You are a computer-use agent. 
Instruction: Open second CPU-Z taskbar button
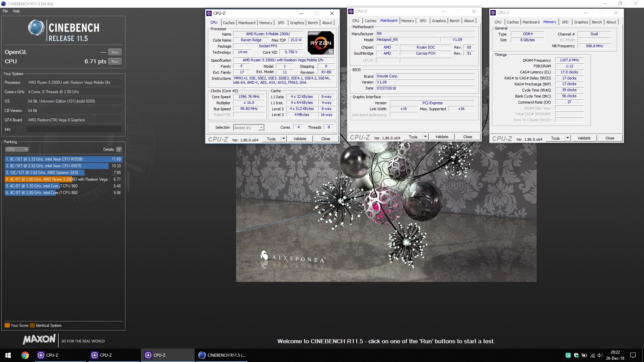114,355
